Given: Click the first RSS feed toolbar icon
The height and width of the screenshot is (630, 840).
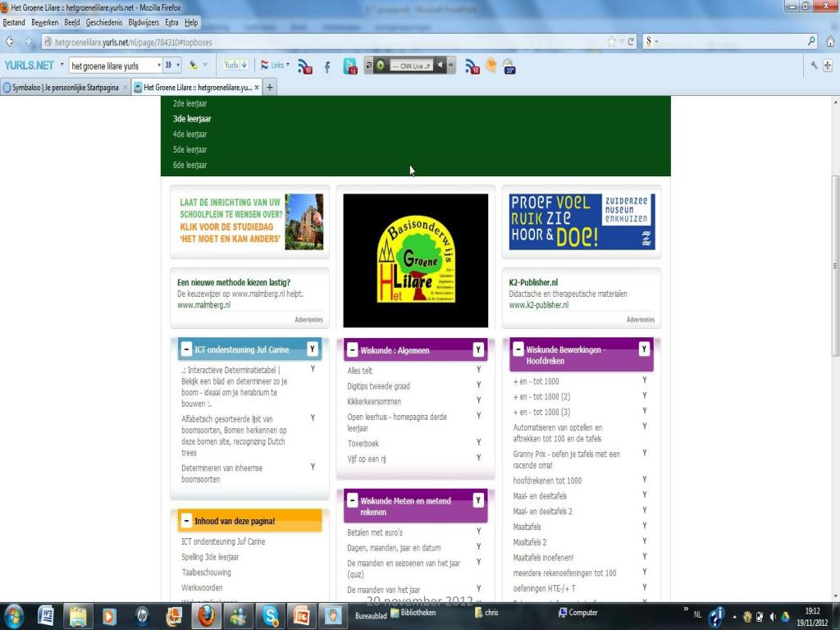Looking at the screenshot, I should tap(305, 66).
